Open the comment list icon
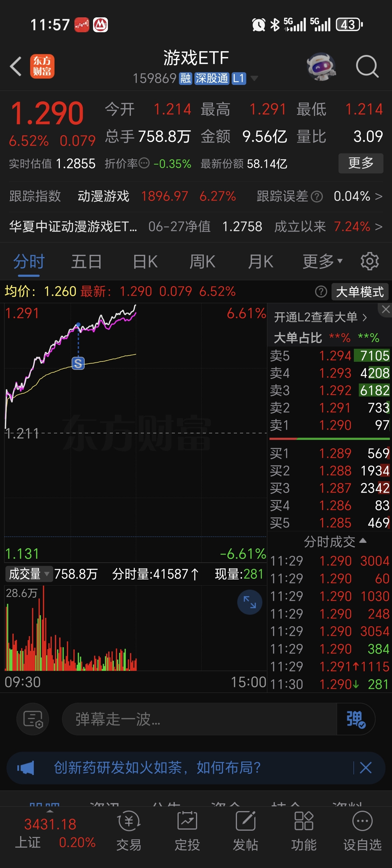The width and height of the screenshot is (392, 868). (33, 719)
